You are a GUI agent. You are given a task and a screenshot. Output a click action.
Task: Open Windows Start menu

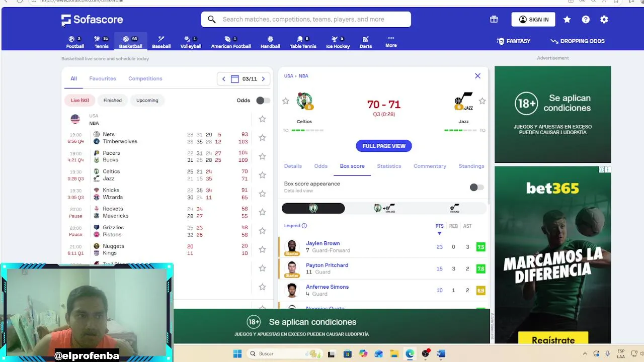click(x=237, y=353)
